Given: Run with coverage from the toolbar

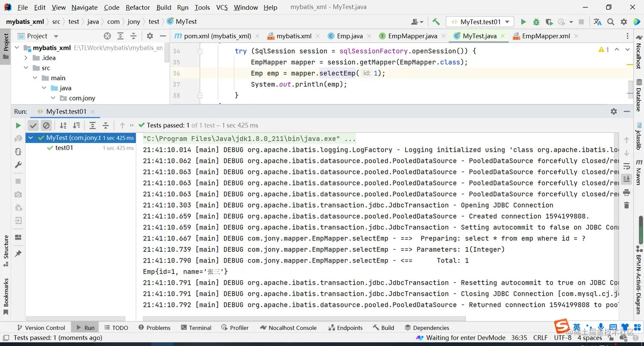Looking at the screenshot, I should [549, 22].
